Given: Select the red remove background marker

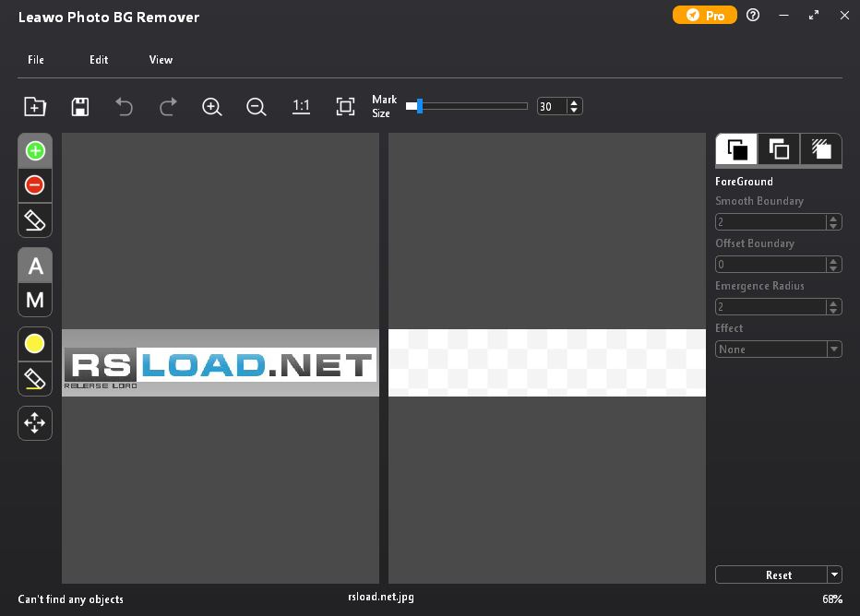Looking at the screenshot, I should click(35, 185).
